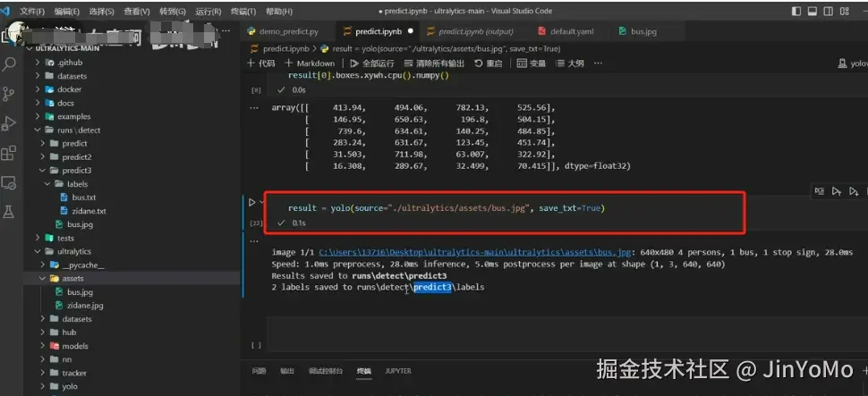868x396 pixels.
Task: Collapse the ULTRALYTICS-MAIN root folder
Action: tap(66, 48)
